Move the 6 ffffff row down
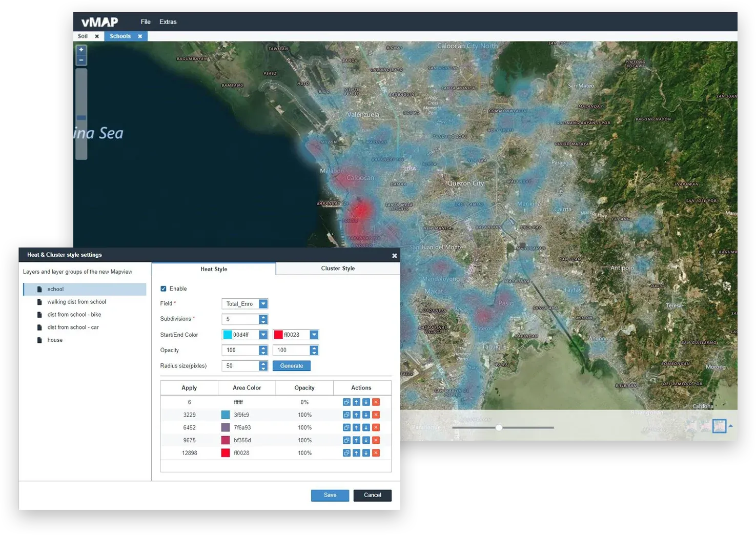Screen dimensions: 756x535 366,402
